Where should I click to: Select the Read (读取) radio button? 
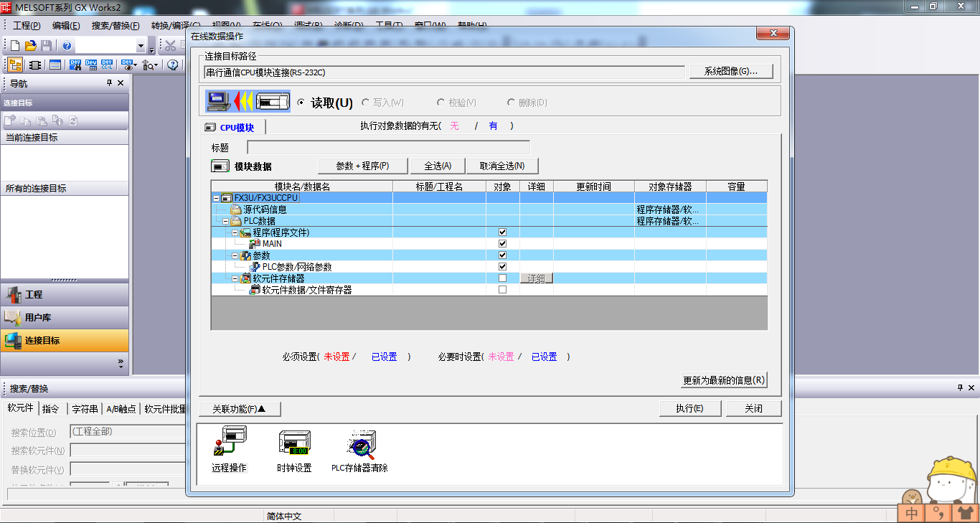[301, 103]
